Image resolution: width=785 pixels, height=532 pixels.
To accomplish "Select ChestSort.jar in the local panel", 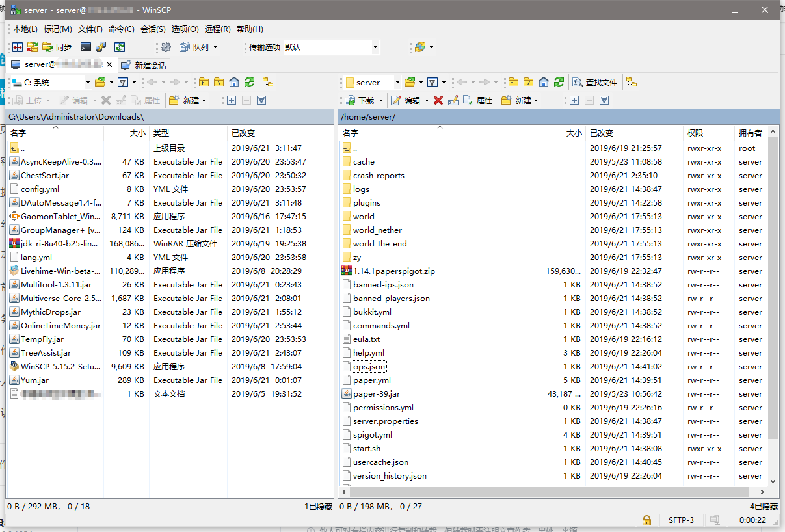I will pyautogui.click(x=44, y=176).
